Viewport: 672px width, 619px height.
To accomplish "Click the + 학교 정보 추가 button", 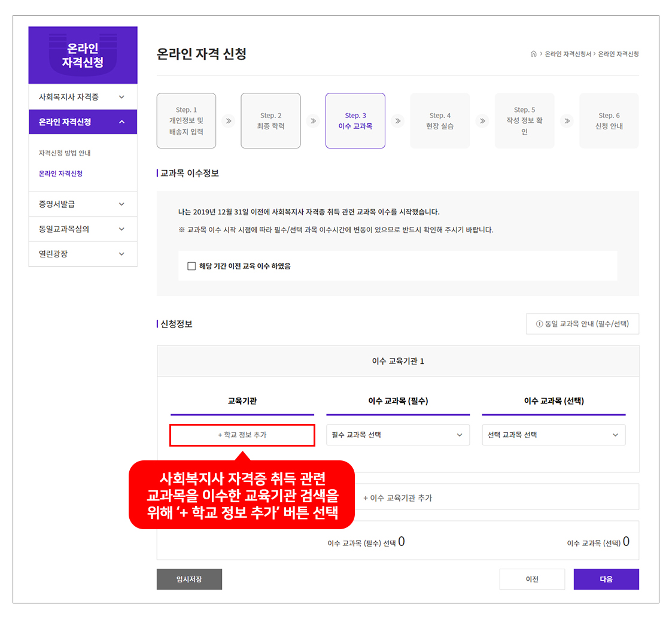I will pyautogui.click(x=242, y=435).
